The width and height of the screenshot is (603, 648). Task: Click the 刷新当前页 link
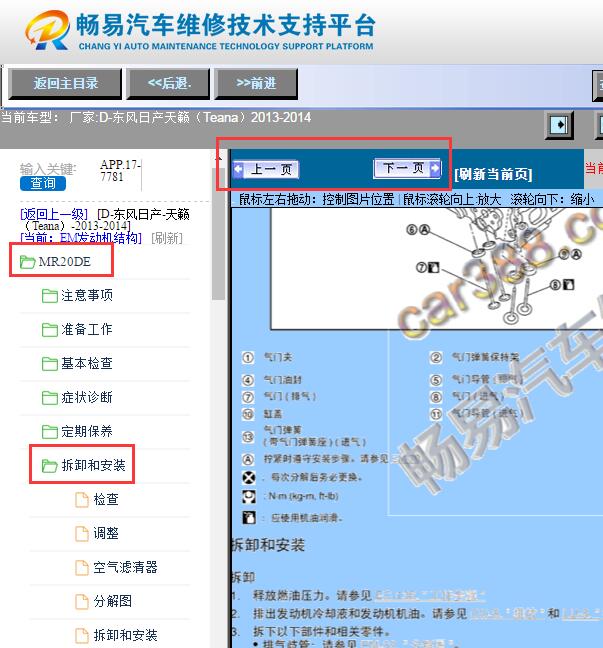point(493,174)
